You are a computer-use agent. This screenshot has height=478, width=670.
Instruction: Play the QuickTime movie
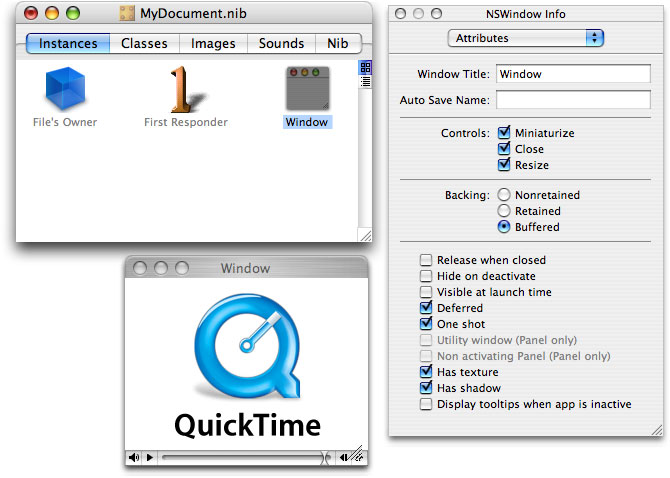[150, 457]
